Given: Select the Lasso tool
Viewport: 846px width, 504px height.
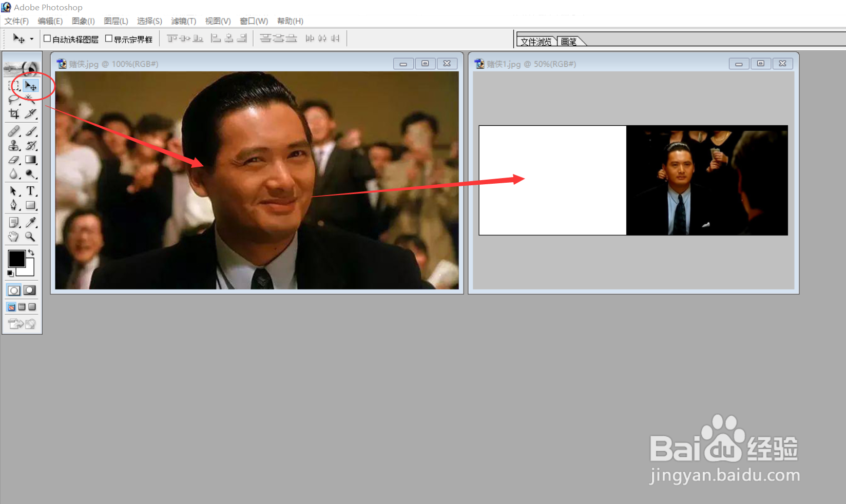Looking at the screenshot, I should click(x=14, y=100).
